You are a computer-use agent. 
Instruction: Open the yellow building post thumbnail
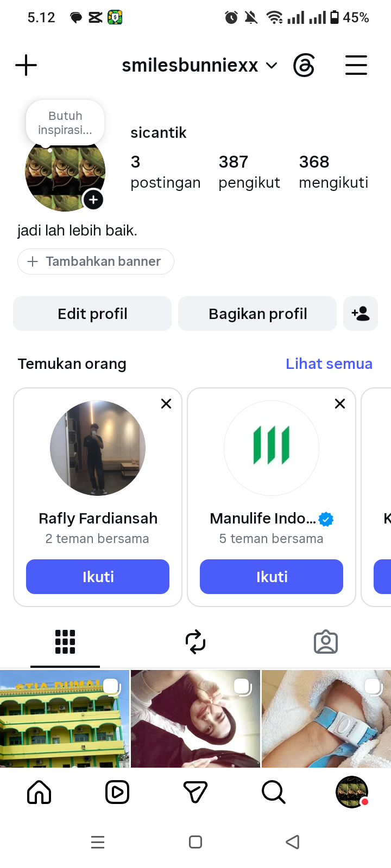tap(65, 719)
